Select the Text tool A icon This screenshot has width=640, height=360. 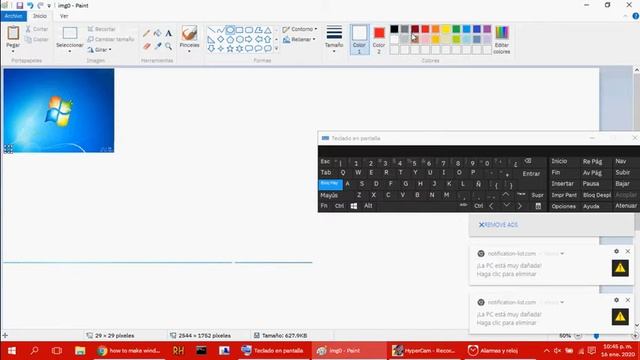pos(169,33)
